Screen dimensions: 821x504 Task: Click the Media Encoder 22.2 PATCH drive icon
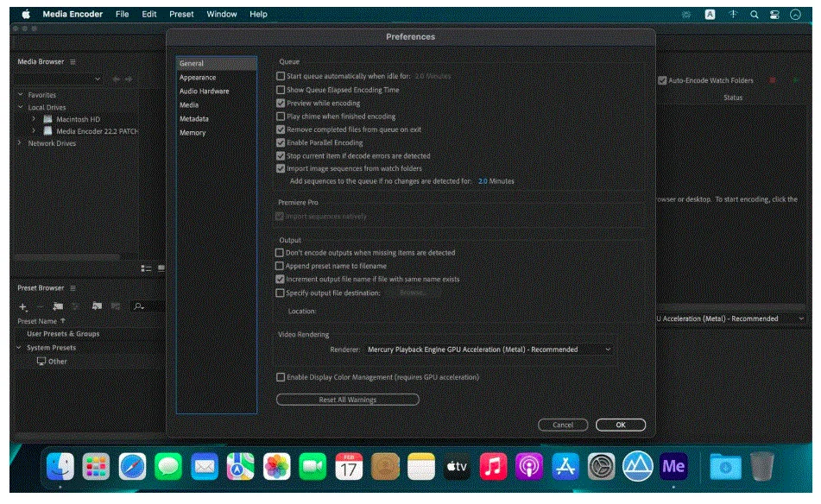pos(47,131)
